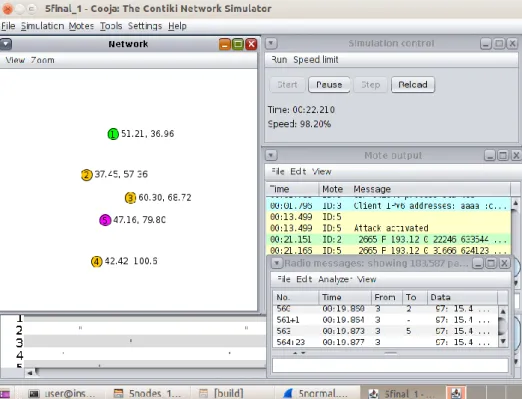Select radio message row 563

385,331
